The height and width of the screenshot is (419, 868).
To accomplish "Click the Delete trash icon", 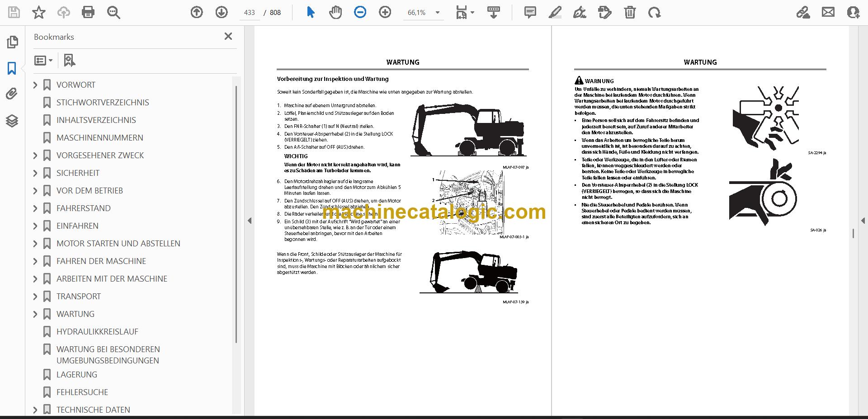I will (x=630, y=12).
